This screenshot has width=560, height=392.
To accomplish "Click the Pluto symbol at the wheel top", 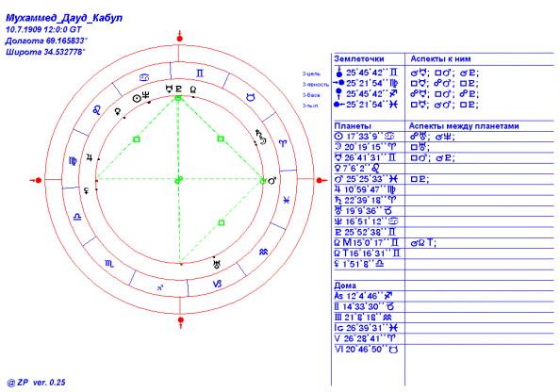I will [x=178, y=89].
